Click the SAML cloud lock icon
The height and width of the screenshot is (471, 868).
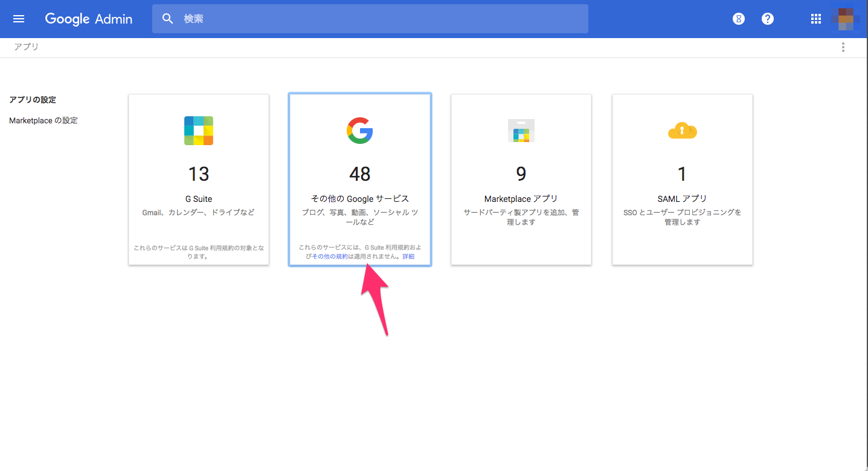[683, 131]
